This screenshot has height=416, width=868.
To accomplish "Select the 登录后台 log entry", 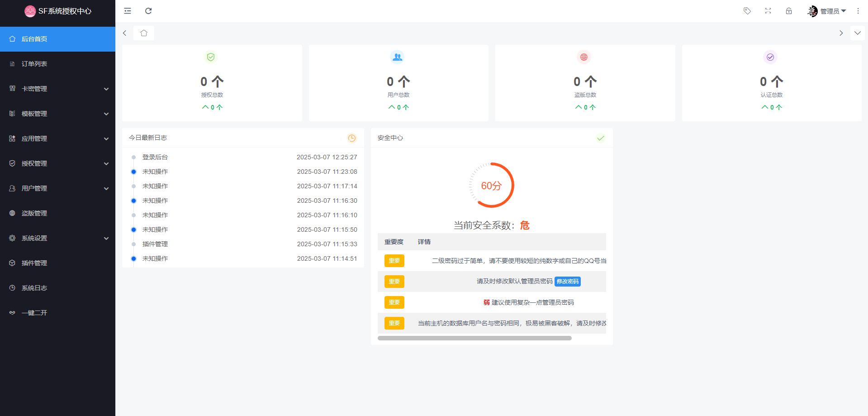I will (x=155, y=157).
